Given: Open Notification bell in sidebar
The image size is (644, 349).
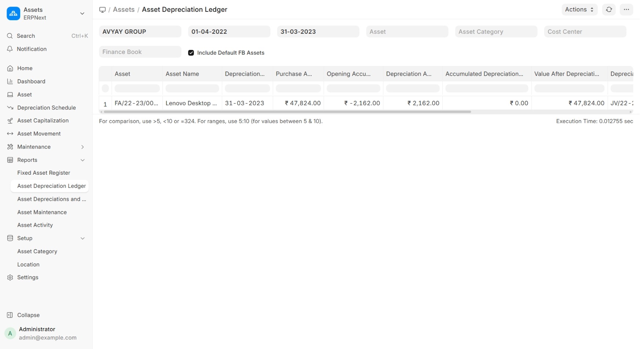Looking at the screenshot, I should [10, 49].
